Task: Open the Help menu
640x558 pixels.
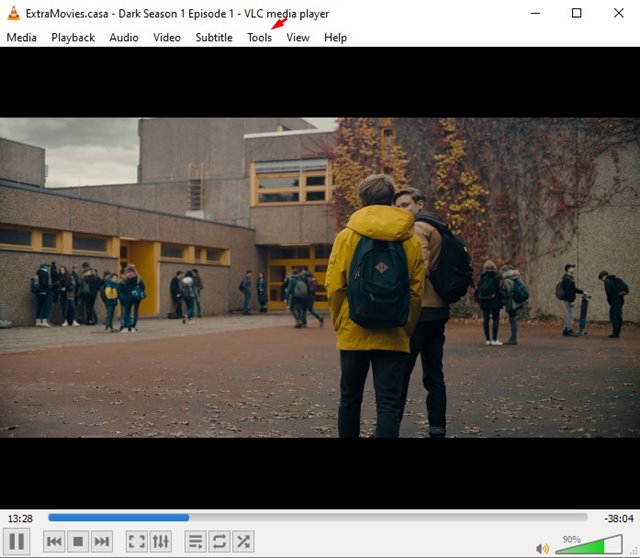Action: click(x=336, y=38)
